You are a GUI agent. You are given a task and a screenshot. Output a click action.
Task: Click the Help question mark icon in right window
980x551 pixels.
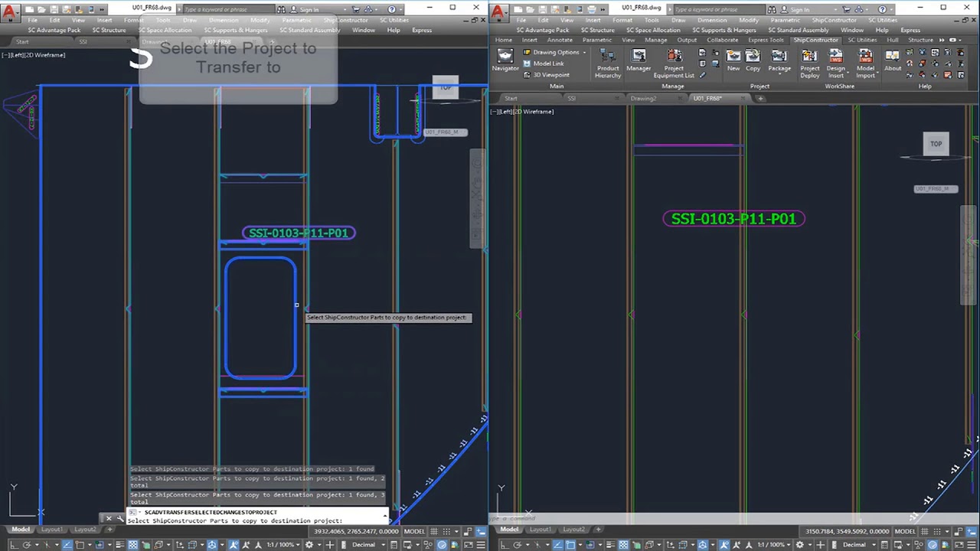coord(882,9)
